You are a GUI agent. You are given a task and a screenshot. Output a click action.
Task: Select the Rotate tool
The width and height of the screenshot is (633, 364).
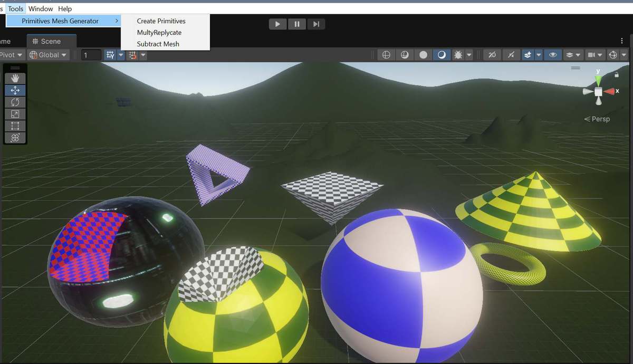[x=15, y=102]
